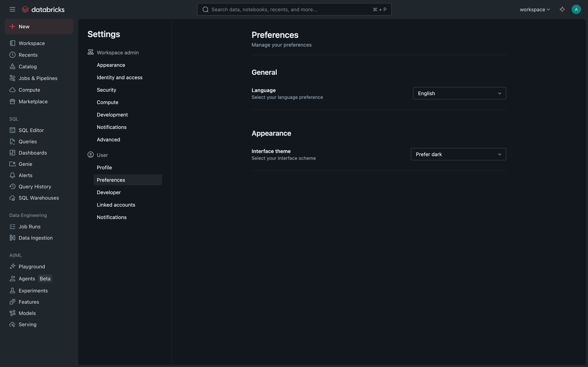Go to Linked accounts settings
588x367 pixels.
(x=116, y=205)
